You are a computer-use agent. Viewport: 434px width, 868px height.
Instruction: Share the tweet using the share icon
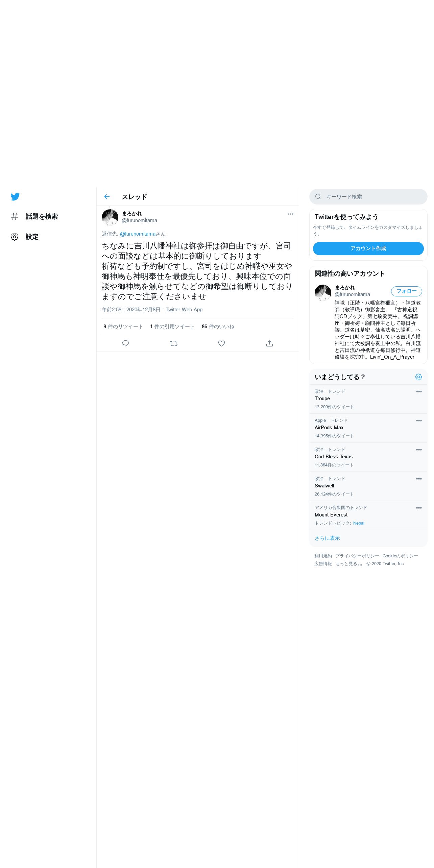coord(269,343)
